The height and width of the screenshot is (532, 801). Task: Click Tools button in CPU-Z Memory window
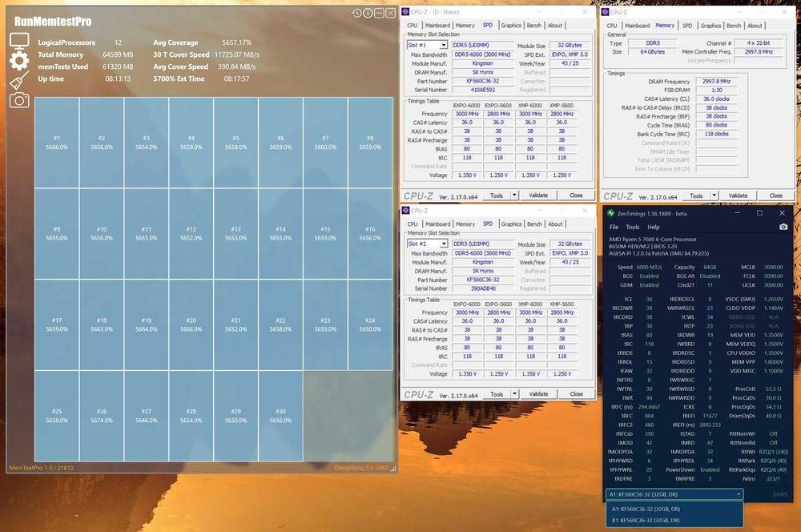click(696, 195)
